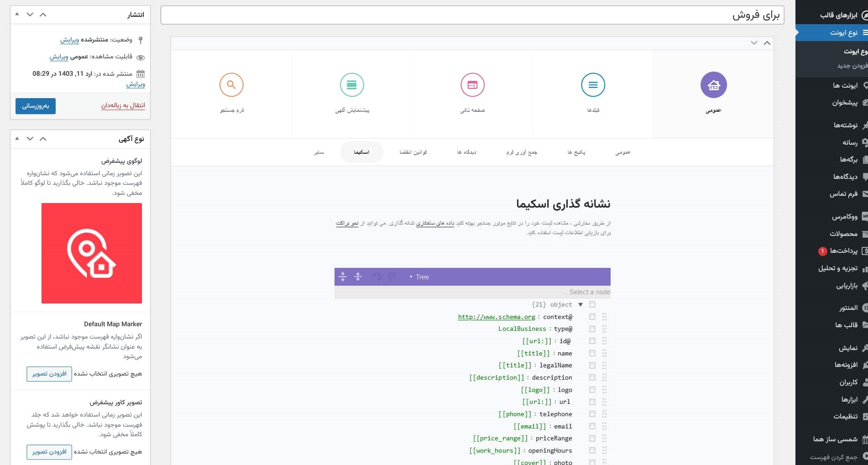Open the action menu square of the root object
This screenshot has width=868, height=465.
coord(592,304)
